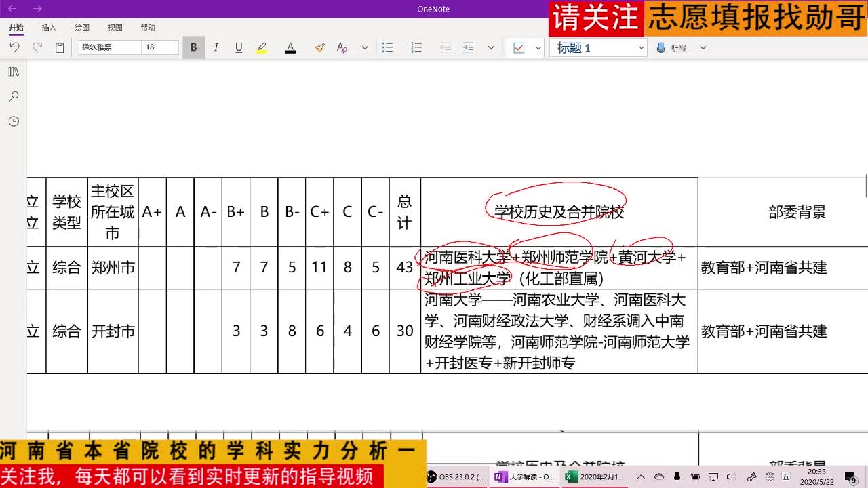Undo the last action
868x488 pixels.
click(x=14, y=47)
